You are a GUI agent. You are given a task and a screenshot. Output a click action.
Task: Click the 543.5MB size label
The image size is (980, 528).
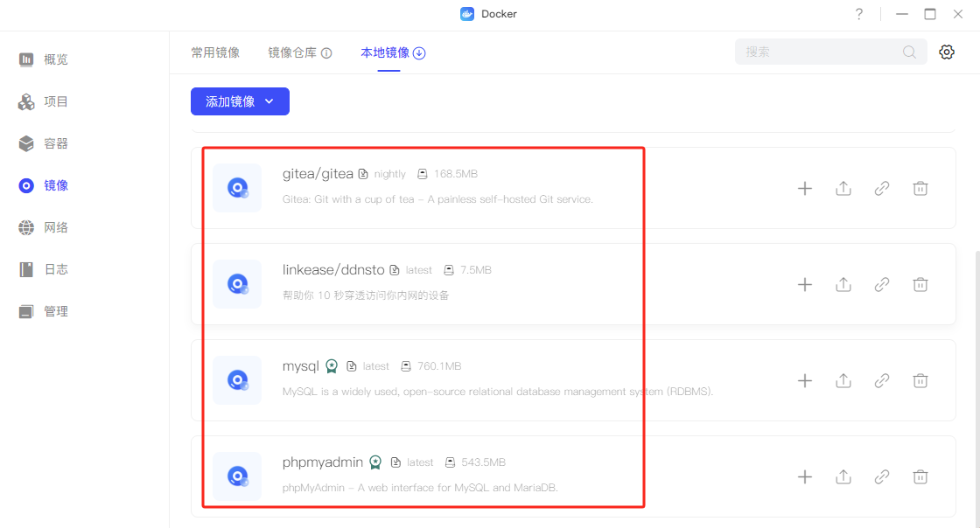coord(483,462)
